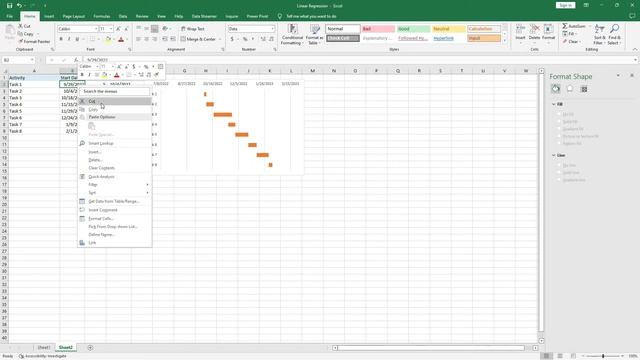Choose Clear Contents from context menu
Viewport: 640px width, 360px height.
click(115, 168)
